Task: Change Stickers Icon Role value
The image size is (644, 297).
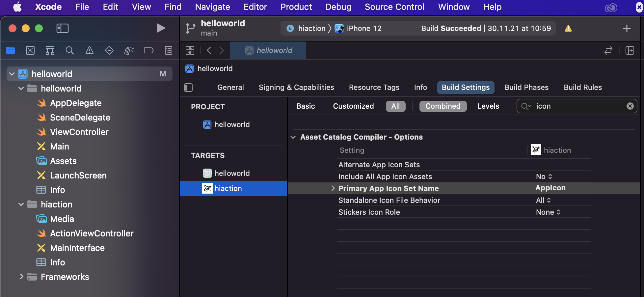Action: pos(548,212)
